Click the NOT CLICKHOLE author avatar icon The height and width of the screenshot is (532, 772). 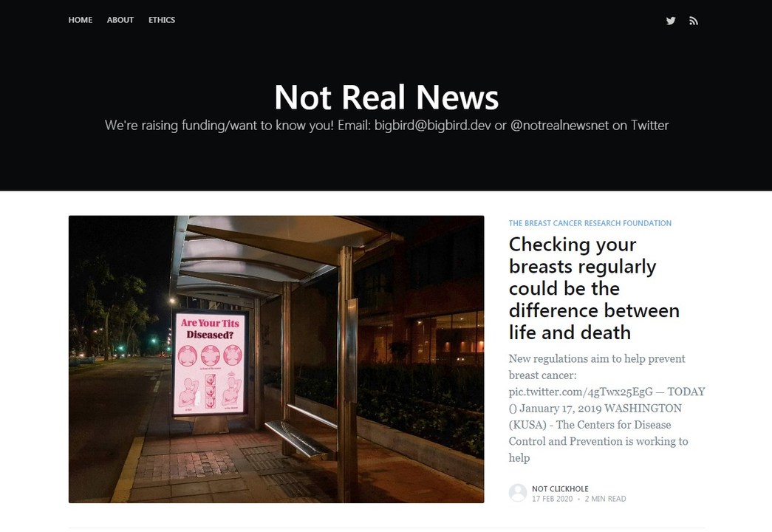(x=517, y=492)
